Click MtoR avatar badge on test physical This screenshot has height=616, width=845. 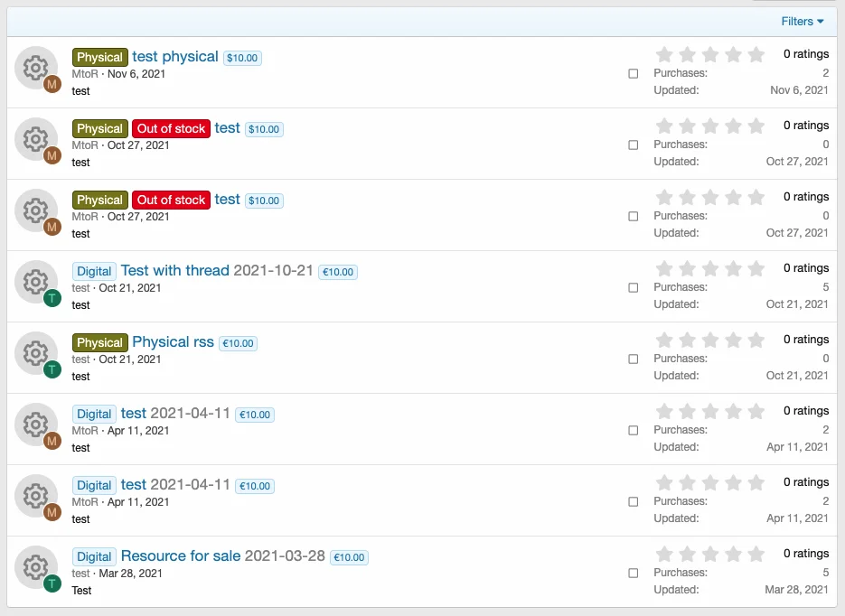tap(52, 84)
